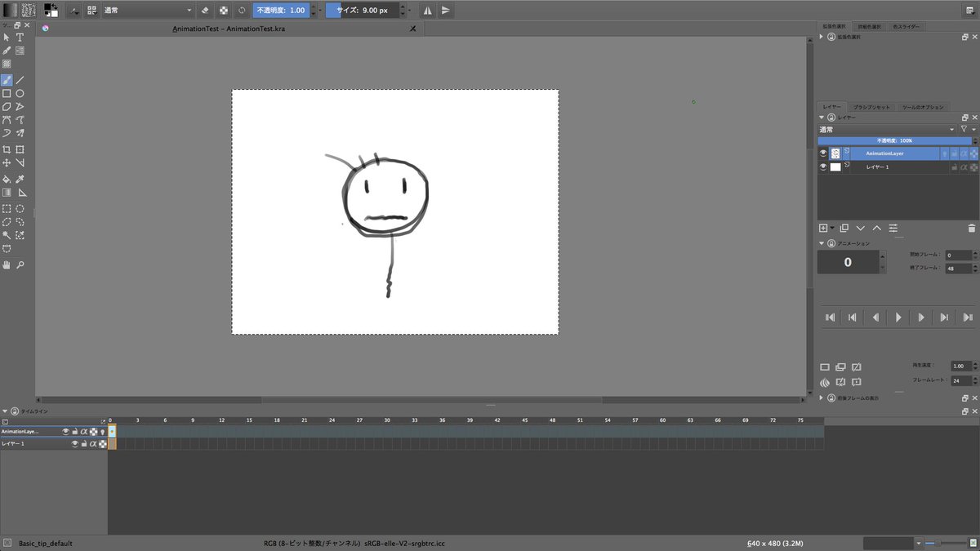Viewport: 980px width, 551px height.
Task: Switch to the レイヤー tab
Action: click(832, 107)
